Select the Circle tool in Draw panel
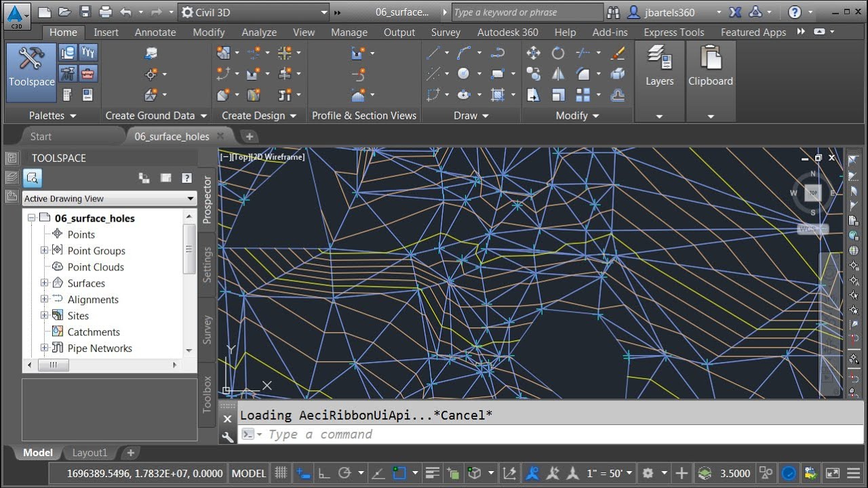This screenshot has width=868, height=488. pos(464,73)
